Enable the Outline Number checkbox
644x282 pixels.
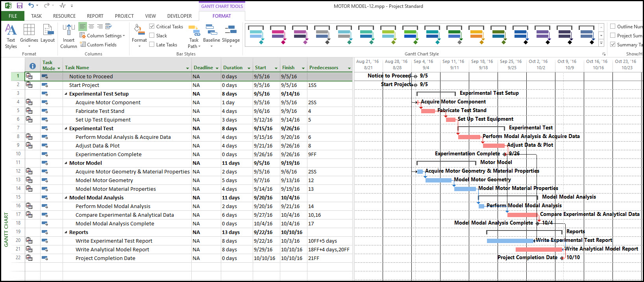pos(613,26)
